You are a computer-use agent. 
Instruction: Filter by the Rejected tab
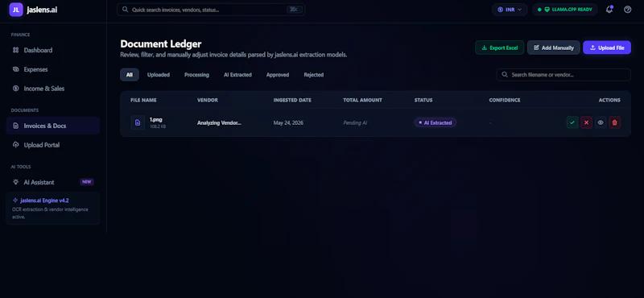click(314, 75)
